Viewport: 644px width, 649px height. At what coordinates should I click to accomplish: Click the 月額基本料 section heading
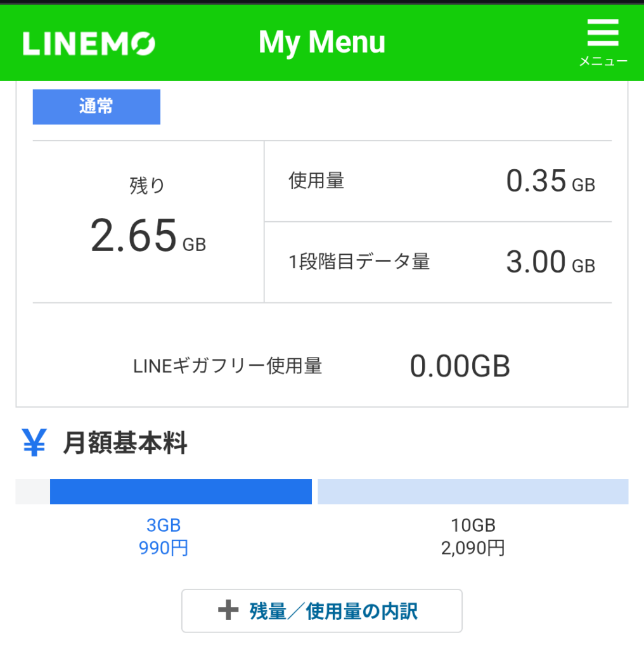pyautogui.click(x=125, y=443)
